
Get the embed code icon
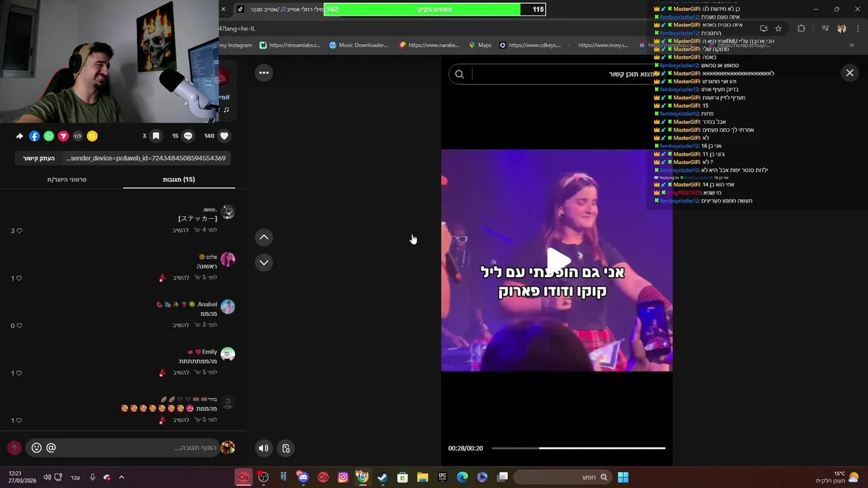pos(77,136)
